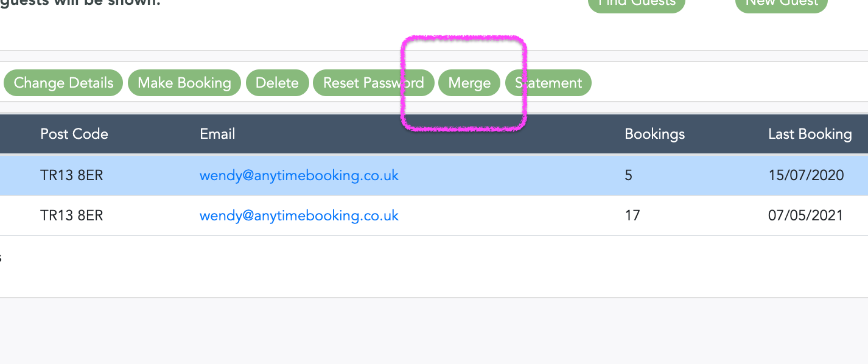Screen dimensions: 868x364
Task: Open email link in highlighted row
Action: click(299, 175)
